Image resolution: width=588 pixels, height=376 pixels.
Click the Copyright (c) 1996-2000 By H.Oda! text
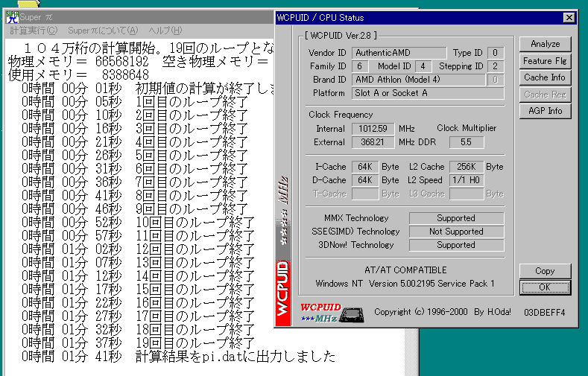443,312
